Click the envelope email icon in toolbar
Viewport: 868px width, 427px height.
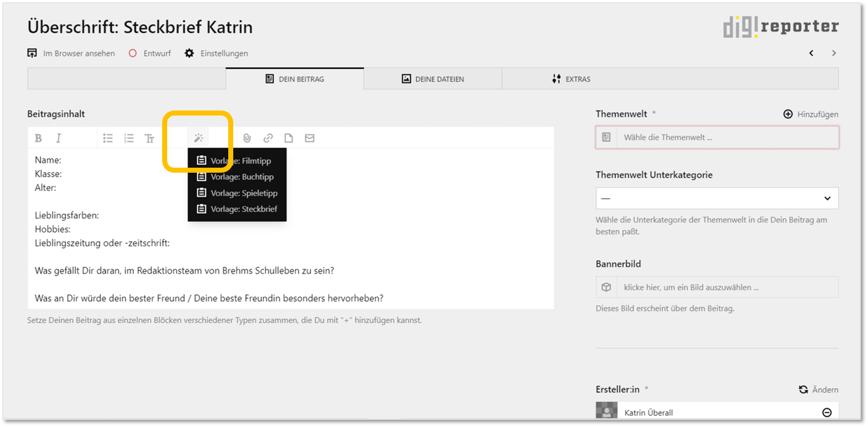pos(310,138)
